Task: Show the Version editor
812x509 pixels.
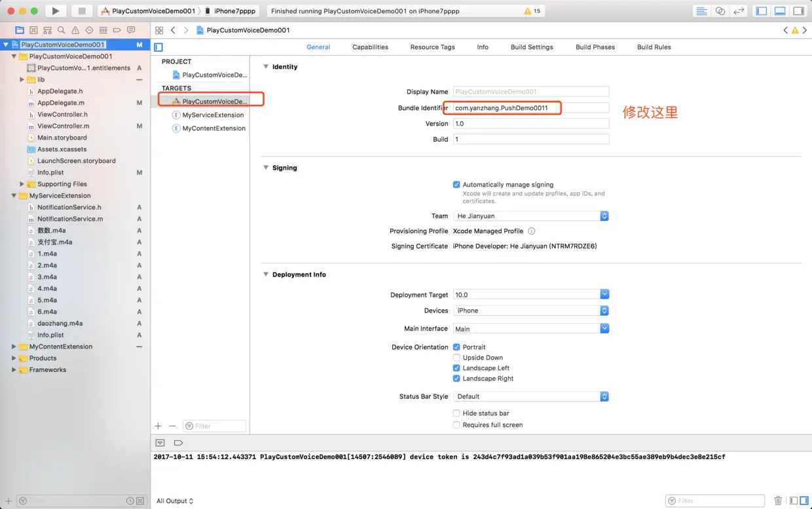Action: pos(739,11)
